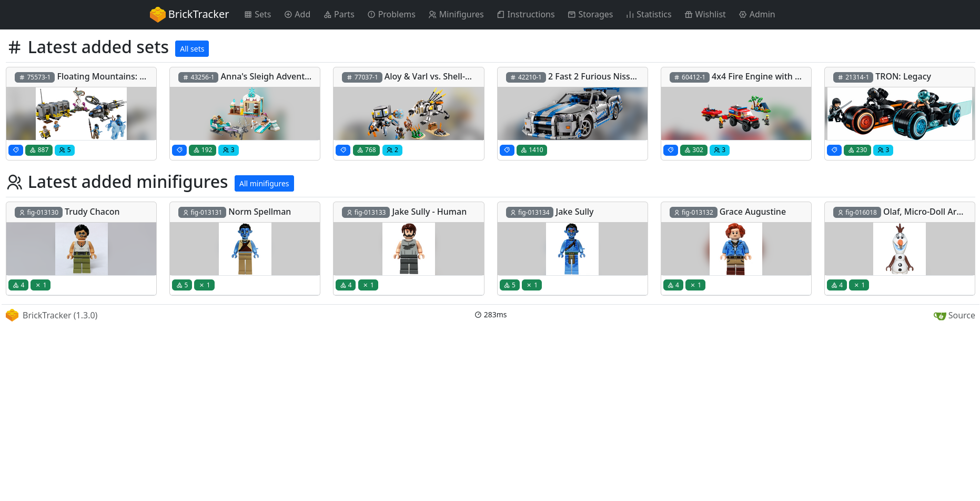Click the "All sets" button
The height and width of the screenshot is (501, 980).
191,48
